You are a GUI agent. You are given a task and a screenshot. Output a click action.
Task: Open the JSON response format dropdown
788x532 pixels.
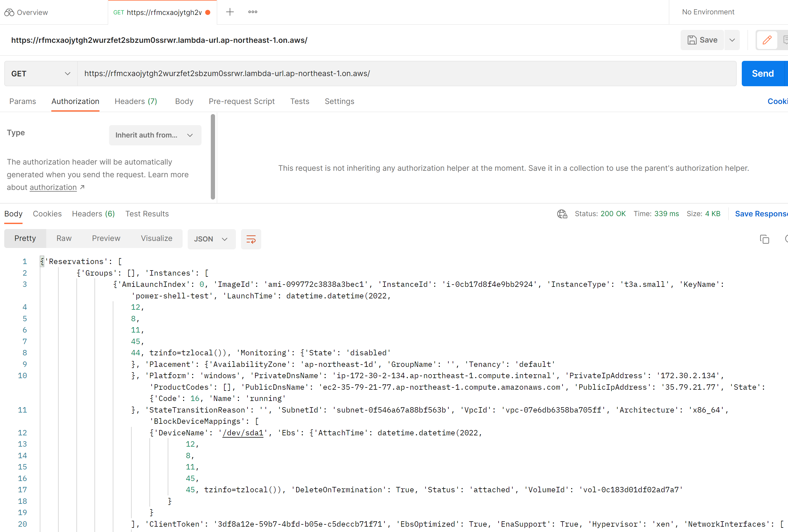(211, 239)
